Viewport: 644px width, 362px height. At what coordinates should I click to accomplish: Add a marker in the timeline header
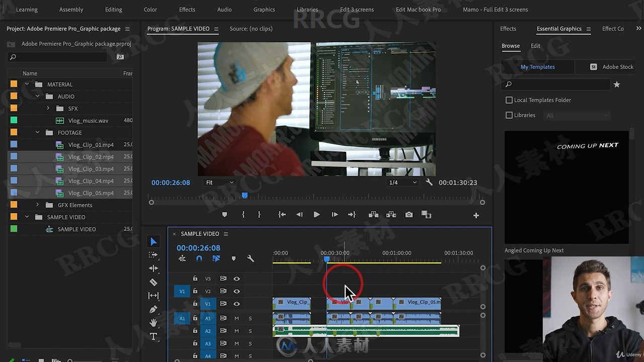(233, 258)
